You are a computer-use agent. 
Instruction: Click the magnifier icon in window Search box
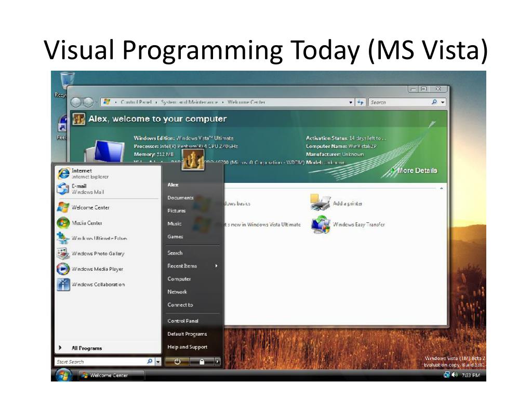point(434,102)
